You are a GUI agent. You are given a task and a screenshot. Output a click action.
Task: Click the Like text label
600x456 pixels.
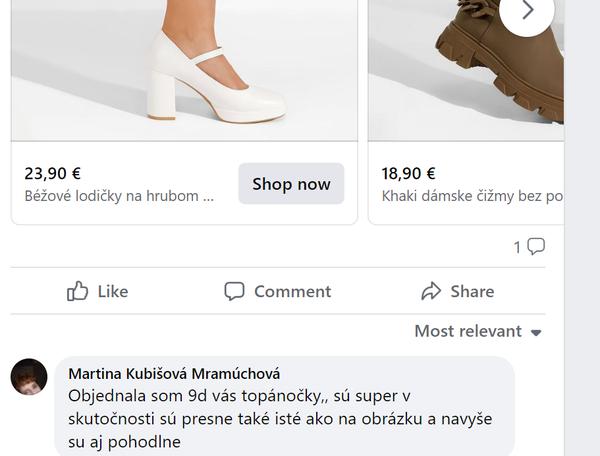pyautogui.click(x=112, y=291)
